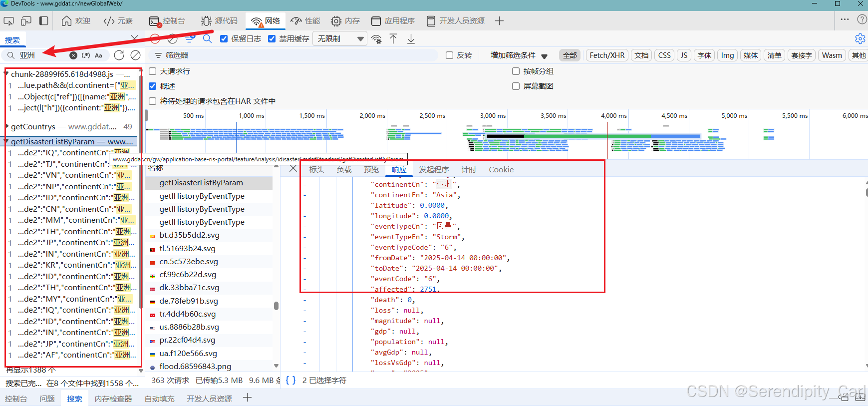
Task: Close the search sidebar panel
Action: (134, 38)
